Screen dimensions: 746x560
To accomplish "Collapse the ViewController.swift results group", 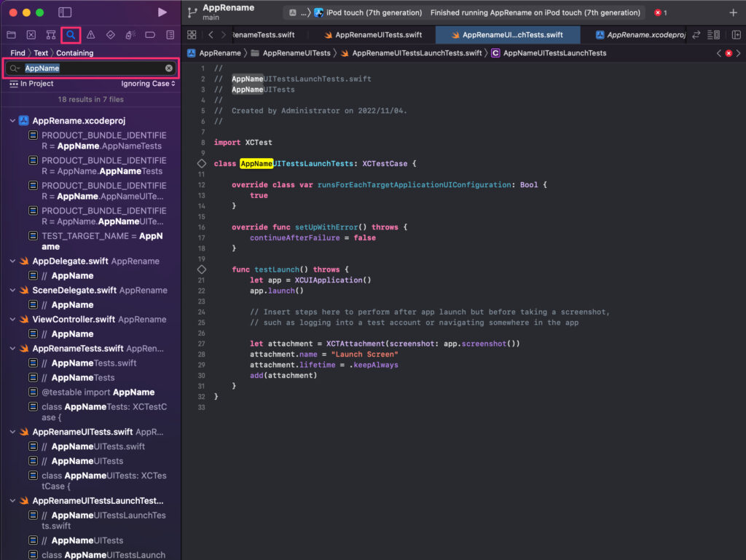I will 12,320.
